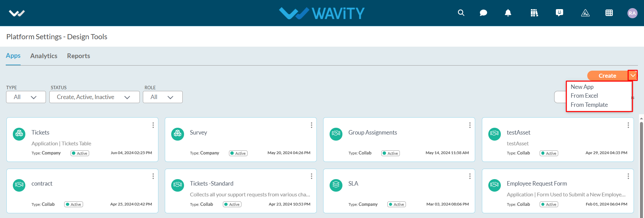Open the Tickets -Standard app title
The image size is (644, 218).
[212, 184]
